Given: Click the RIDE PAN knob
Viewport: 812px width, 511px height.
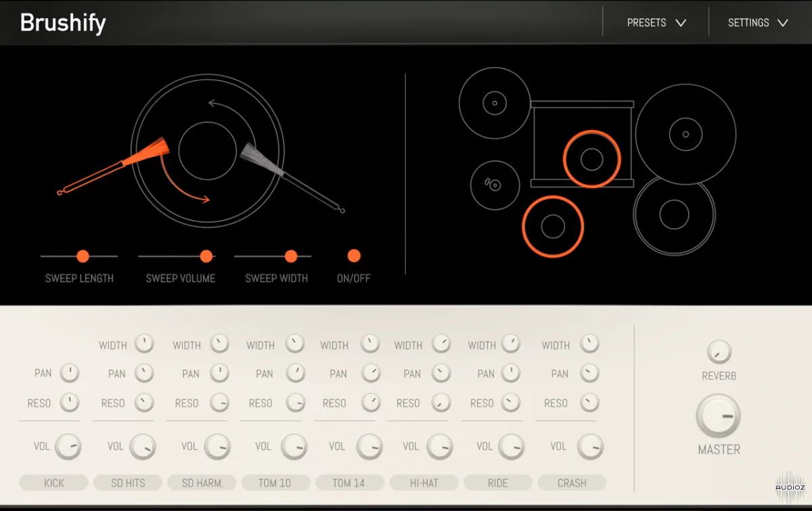Looking at the screenshot, I should tap(511, 372).
